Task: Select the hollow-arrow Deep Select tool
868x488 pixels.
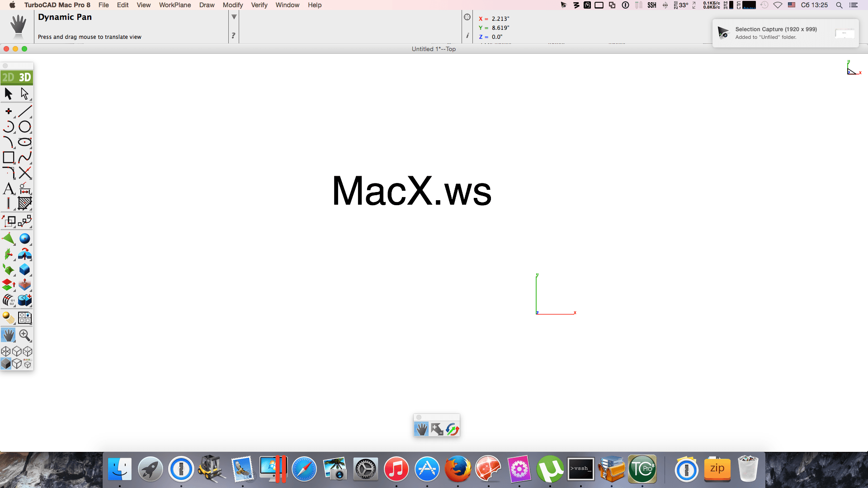Action: (25, 94)
